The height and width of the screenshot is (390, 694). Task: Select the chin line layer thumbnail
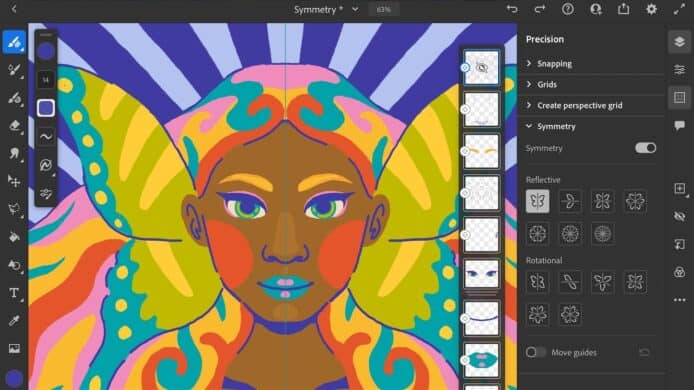point(482,319)
